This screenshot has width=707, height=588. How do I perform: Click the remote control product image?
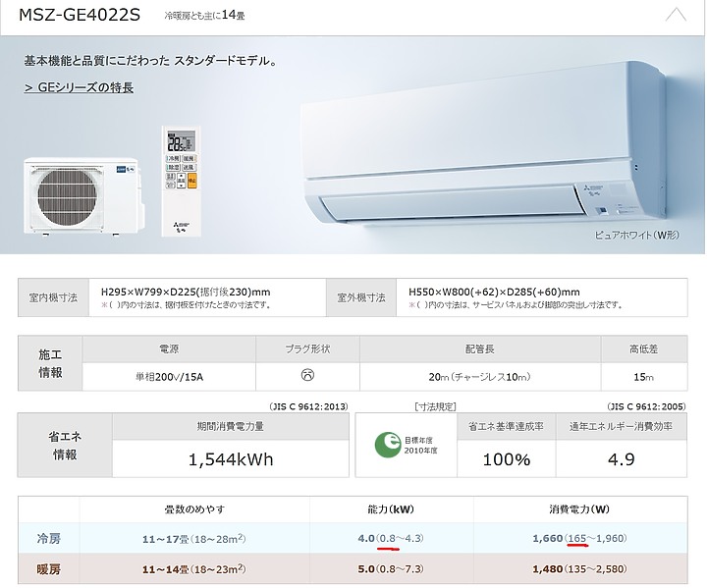[x=182, y=182]
